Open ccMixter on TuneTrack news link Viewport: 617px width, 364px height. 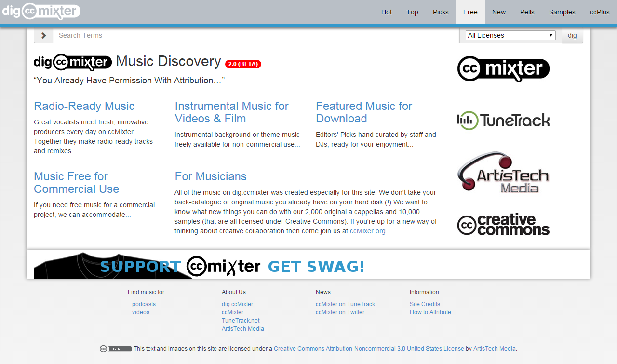point(345,304)
